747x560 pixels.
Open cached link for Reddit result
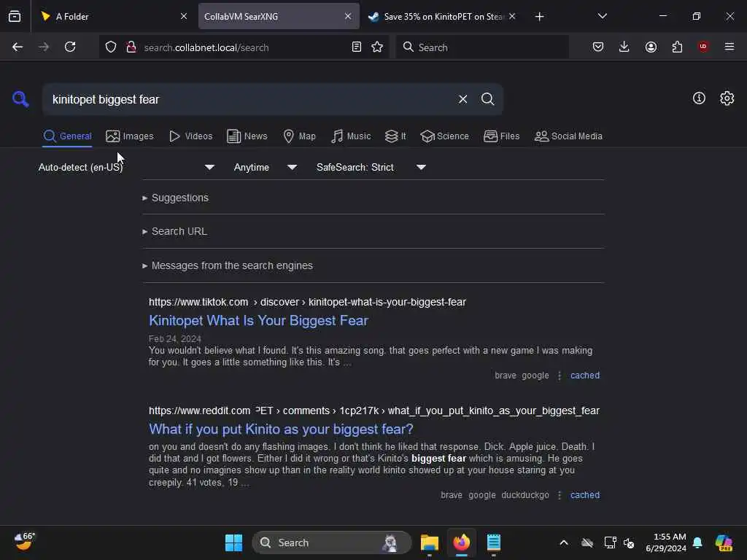pyautogui.click(x=585, y=495)
